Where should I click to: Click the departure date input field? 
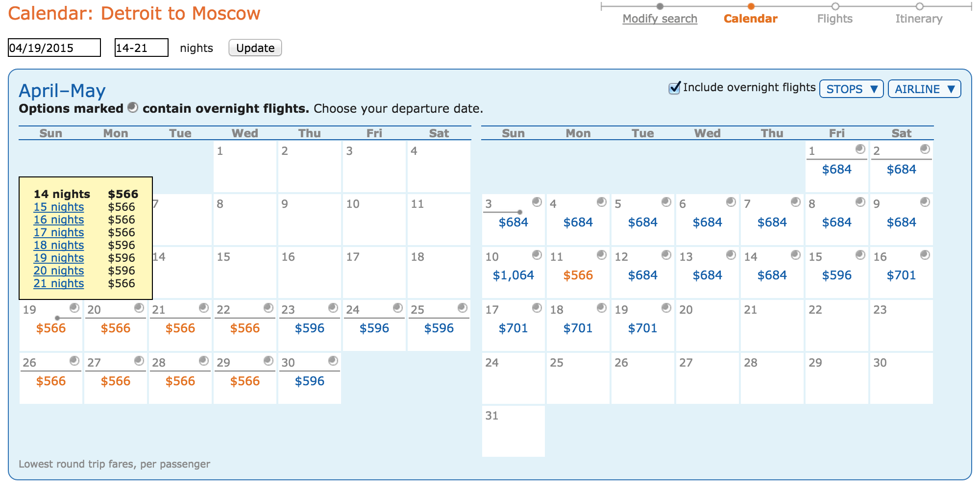coord(54,48)
